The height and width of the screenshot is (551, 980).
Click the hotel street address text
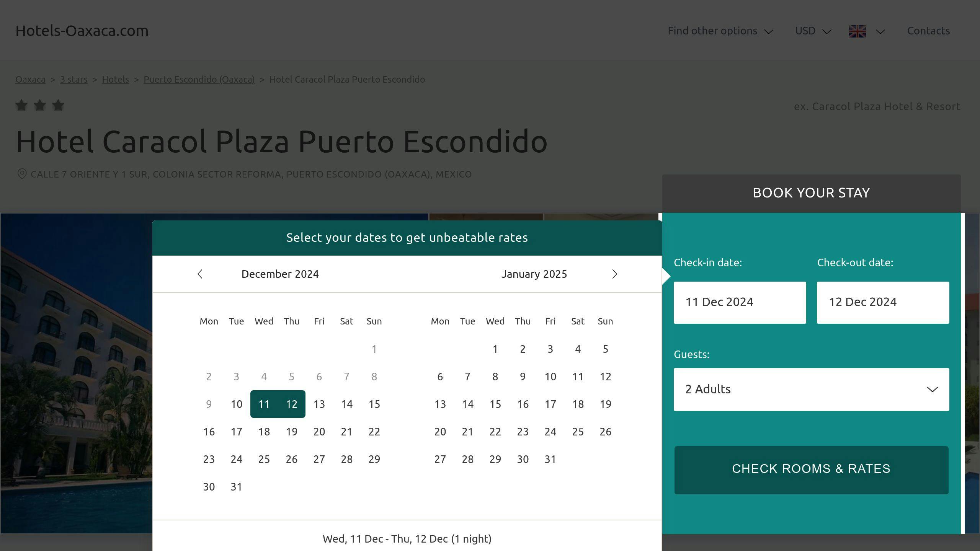coord(251,174)
